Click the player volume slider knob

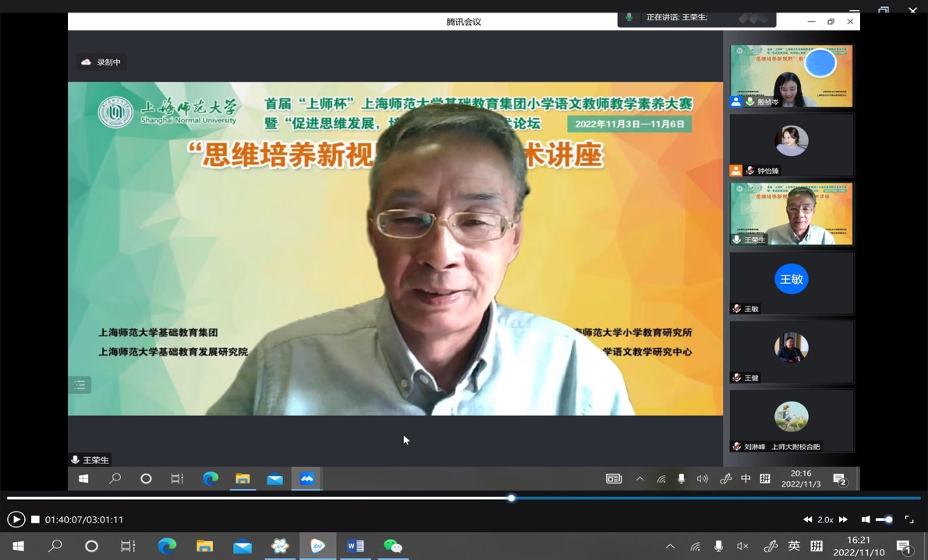[888, 519]
